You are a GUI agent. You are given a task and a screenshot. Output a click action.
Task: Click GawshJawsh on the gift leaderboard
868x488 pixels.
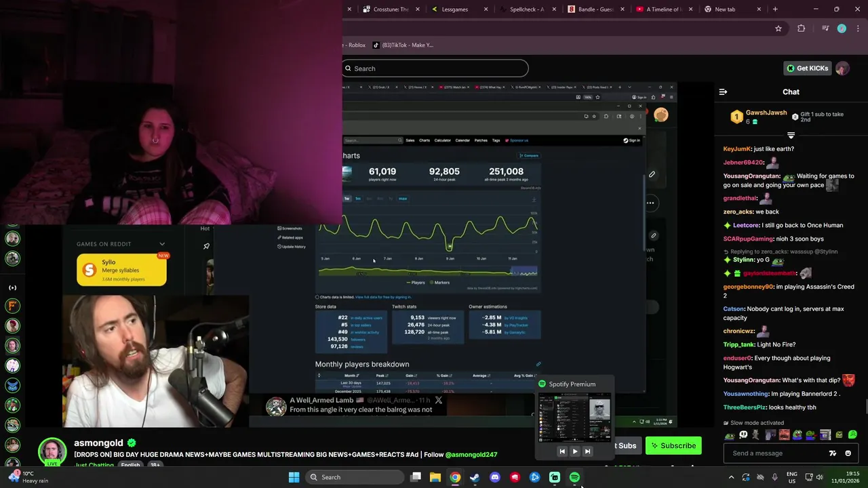(766, 113)
